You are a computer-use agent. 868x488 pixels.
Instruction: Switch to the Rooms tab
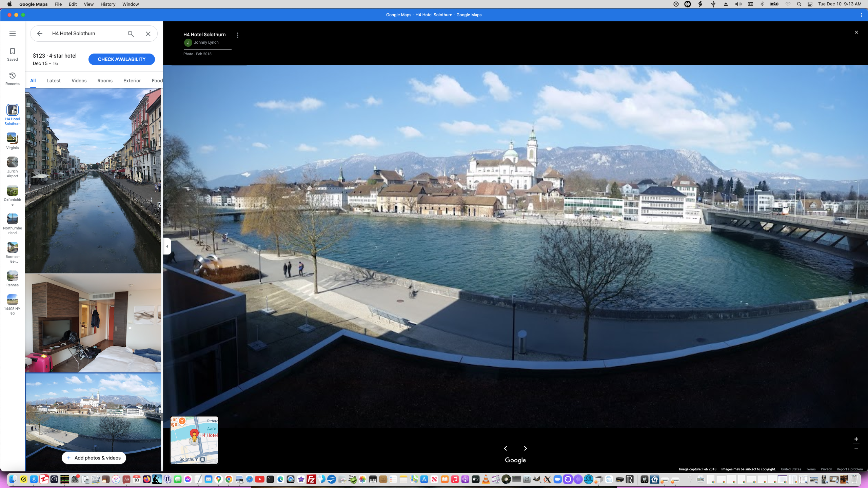coord(105,81)
